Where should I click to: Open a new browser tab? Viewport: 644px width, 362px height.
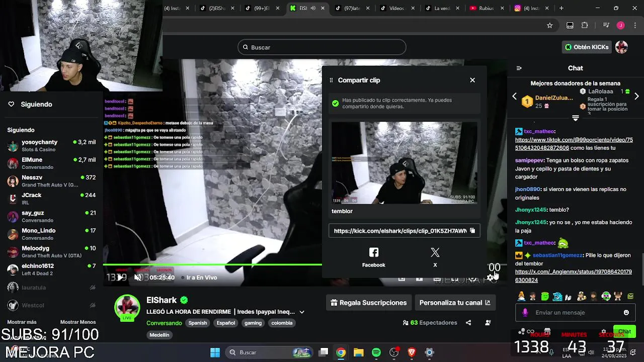coord(561,8)
